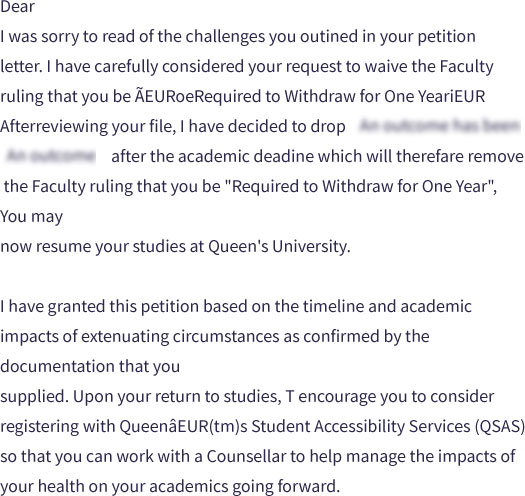Click the words "You may" on its own line
Screen dimensions: 525x496
31,217
